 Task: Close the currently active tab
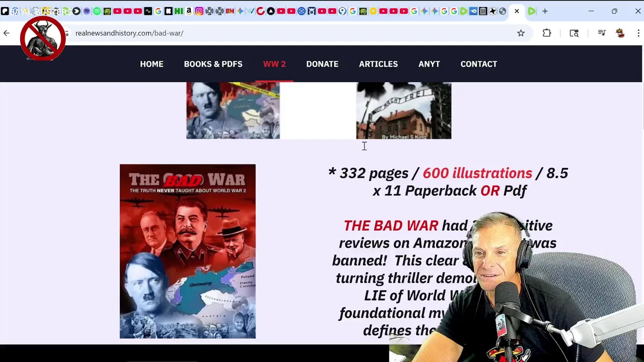click(517, 11)
